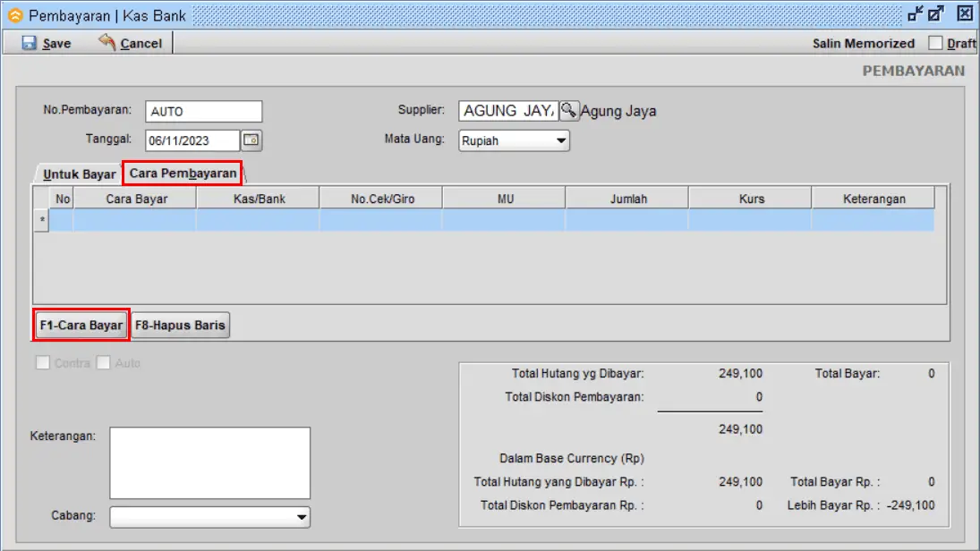
Task: Click the Kurs column header
Action: pos(751,199)
